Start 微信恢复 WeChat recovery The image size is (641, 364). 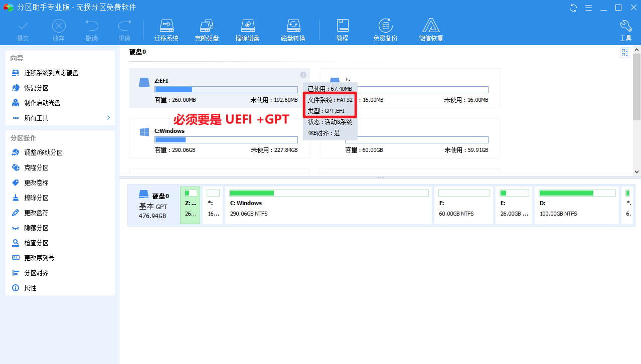[x=430, y=29]
